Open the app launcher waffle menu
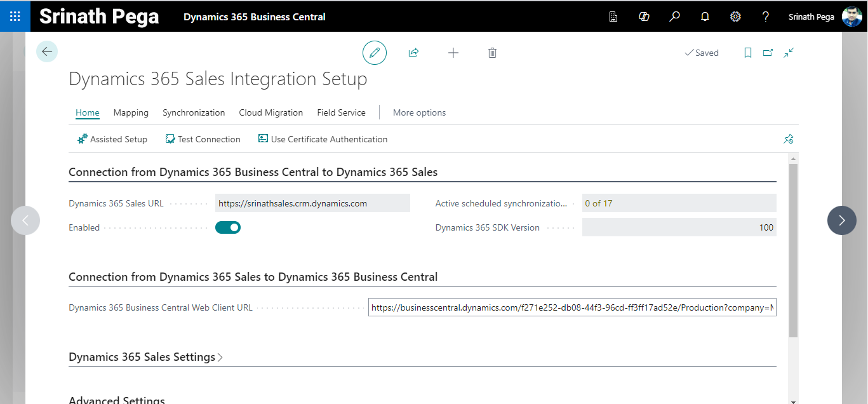 coord(15,17)
